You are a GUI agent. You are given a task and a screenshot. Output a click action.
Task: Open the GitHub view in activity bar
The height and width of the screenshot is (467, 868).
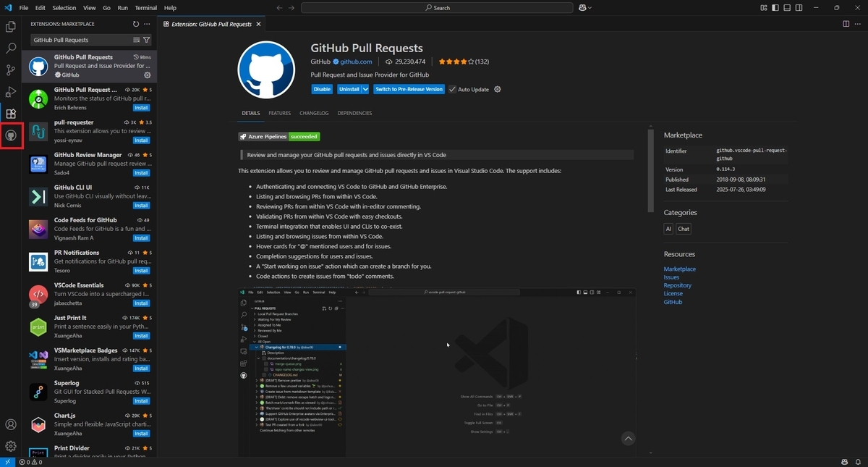click(x=10, y=135)
